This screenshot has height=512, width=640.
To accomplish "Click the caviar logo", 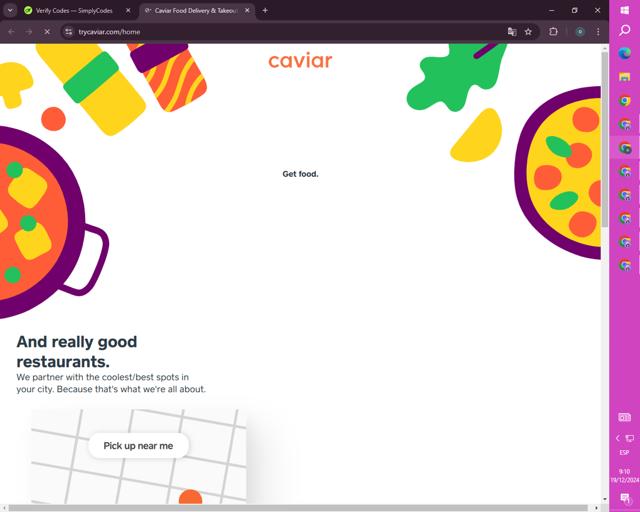I will click(300, 61).
